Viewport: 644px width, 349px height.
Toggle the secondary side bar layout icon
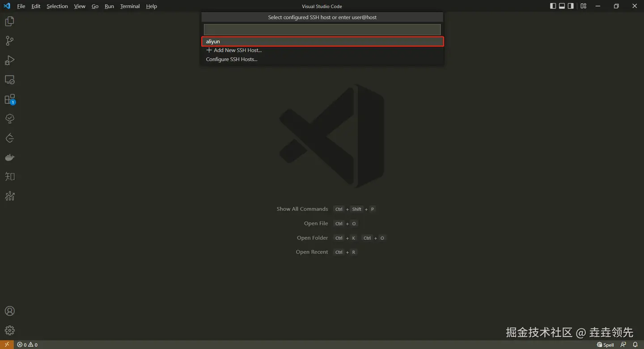[571, 6]
